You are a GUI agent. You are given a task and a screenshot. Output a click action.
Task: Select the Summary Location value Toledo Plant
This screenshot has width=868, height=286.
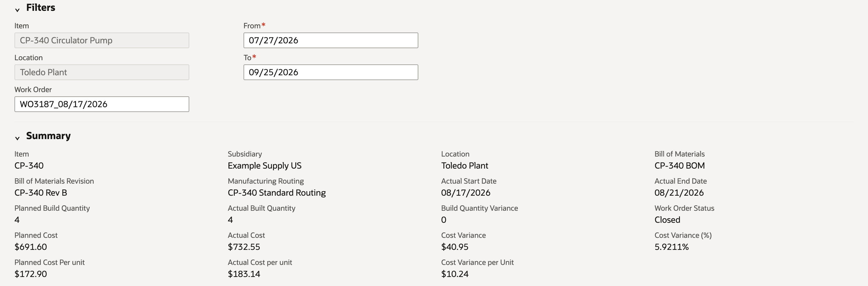click(x=465, y=166)
